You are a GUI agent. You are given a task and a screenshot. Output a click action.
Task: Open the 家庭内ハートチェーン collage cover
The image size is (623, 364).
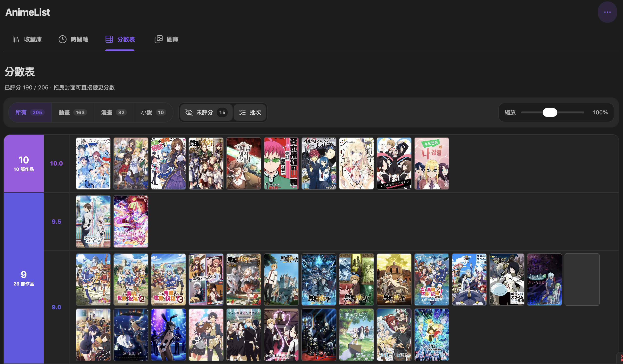(206, 280)
